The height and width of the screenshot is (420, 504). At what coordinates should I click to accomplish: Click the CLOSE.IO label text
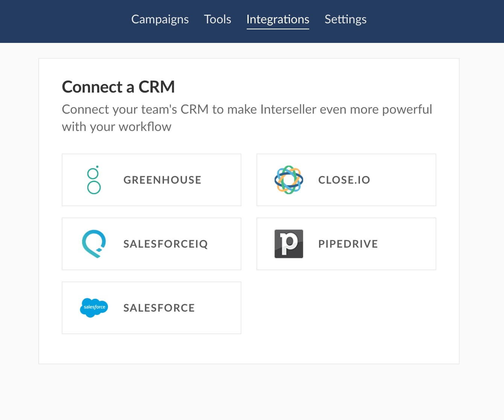344,180
